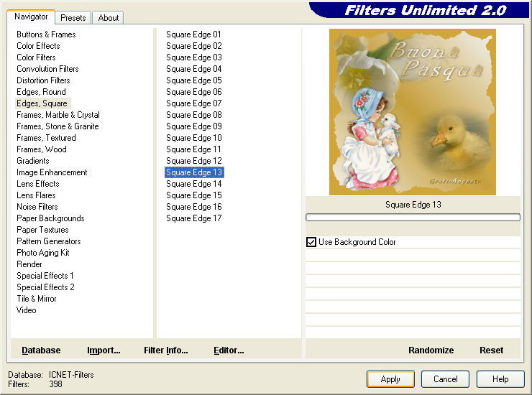Choose Square Edge 02 filter
This screenshot has width=532, height=395.
click(193, 46)
